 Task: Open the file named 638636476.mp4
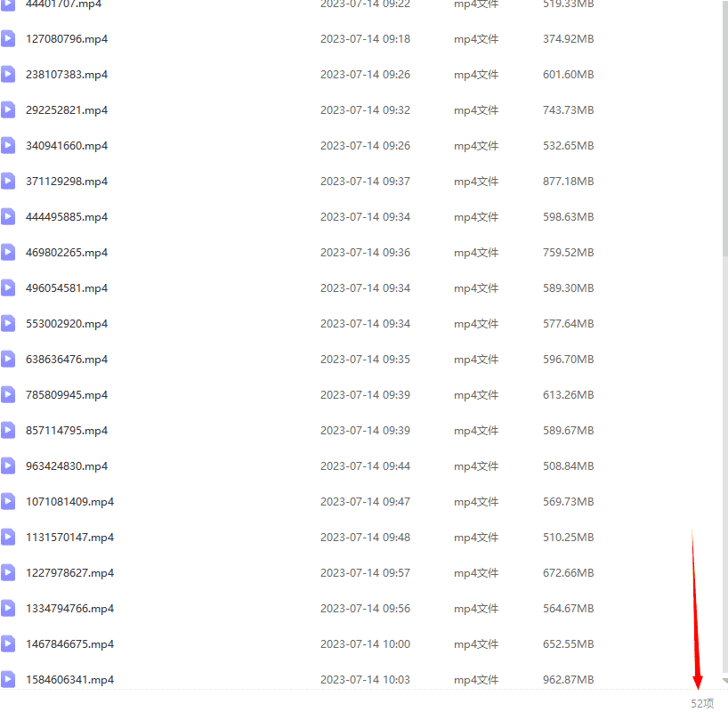(67, 360)
